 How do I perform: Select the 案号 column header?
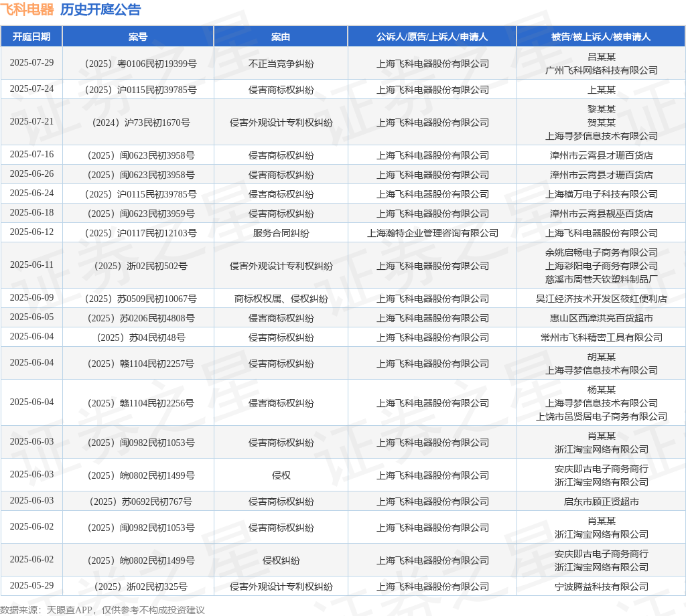138,37
